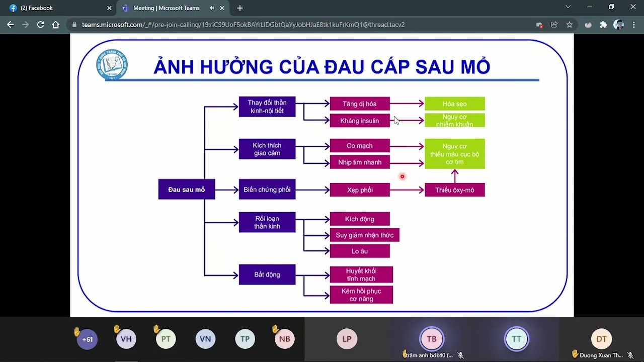Click the 'Kháng insulin' box

coord(360,121)
